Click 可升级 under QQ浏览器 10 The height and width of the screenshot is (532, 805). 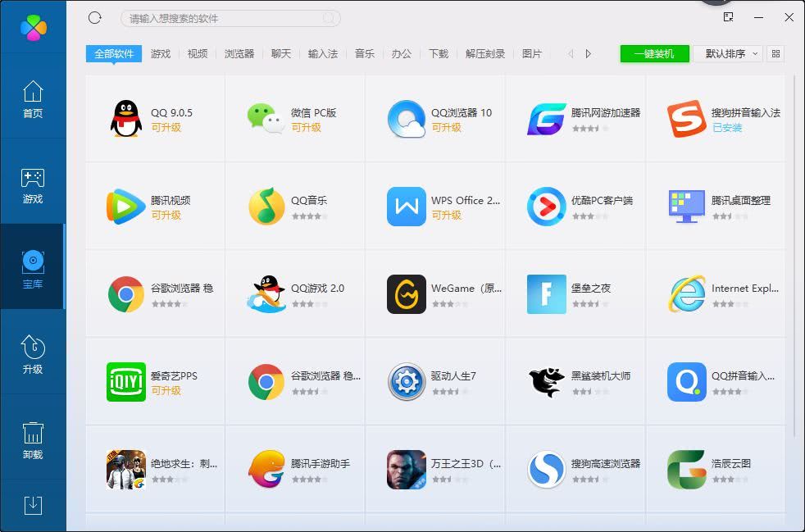tap(447, 127)
